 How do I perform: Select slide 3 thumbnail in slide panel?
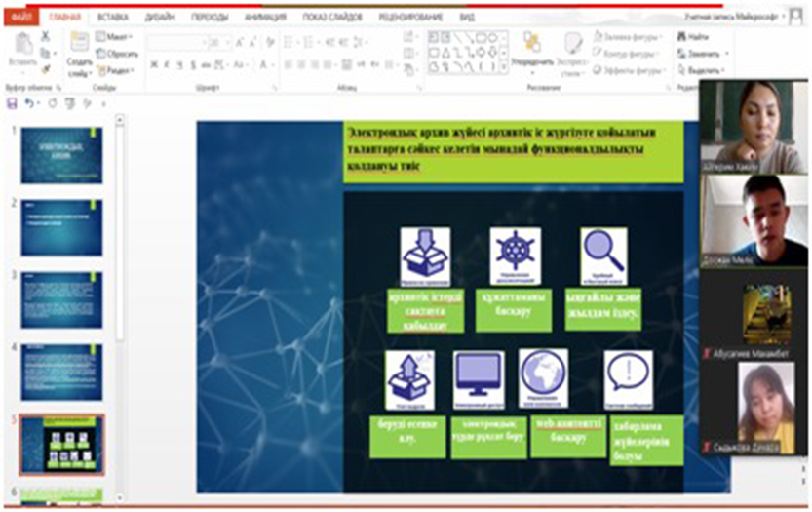coord(61,298)
